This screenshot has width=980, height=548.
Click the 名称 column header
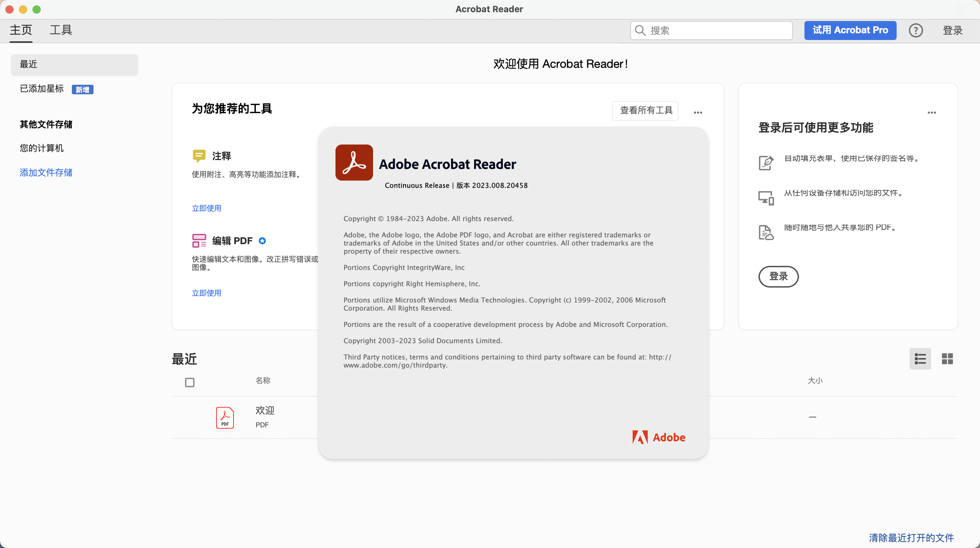263,380
